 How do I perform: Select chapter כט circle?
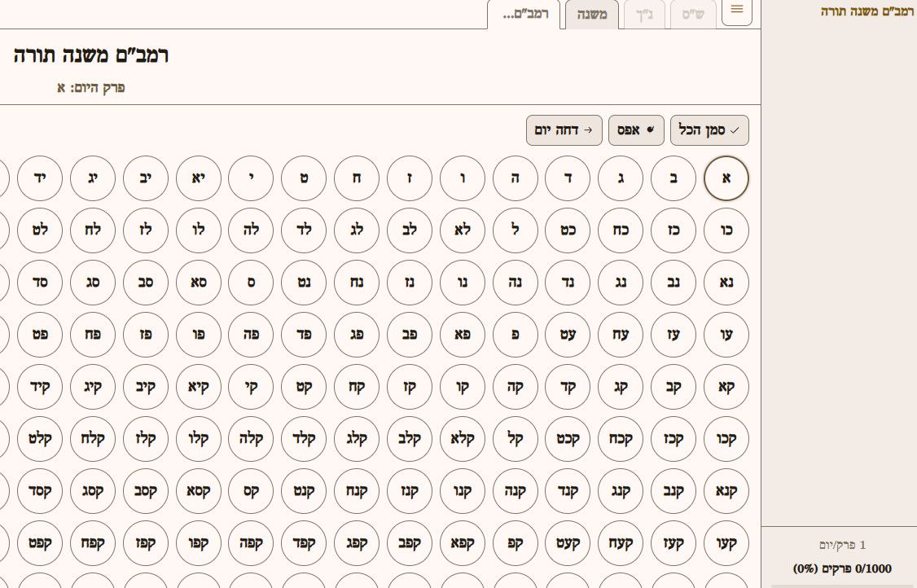pyautogui.click(x=568, y=230)
